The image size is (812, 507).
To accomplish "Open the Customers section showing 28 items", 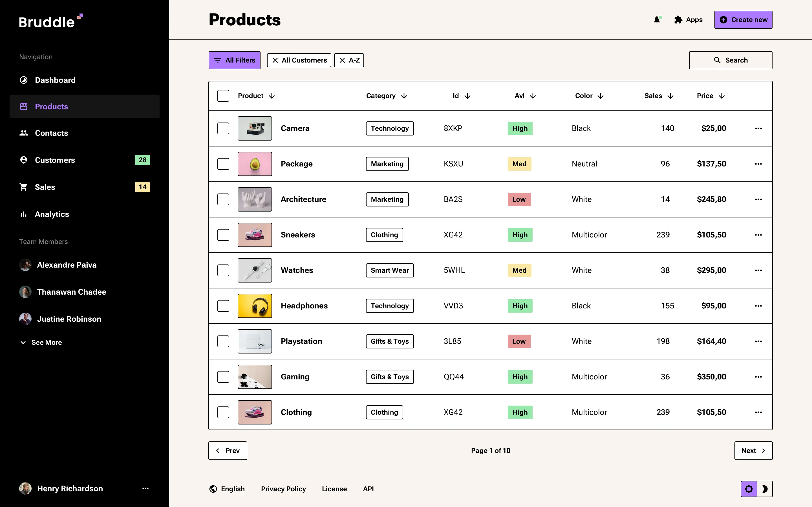I will pyautogui.click(x=55, y=160).
